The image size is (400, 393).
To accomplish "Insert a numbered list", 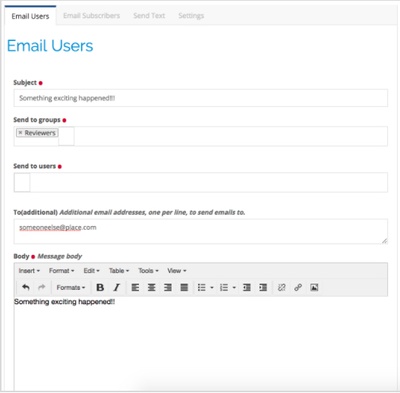I will (224, 287).
